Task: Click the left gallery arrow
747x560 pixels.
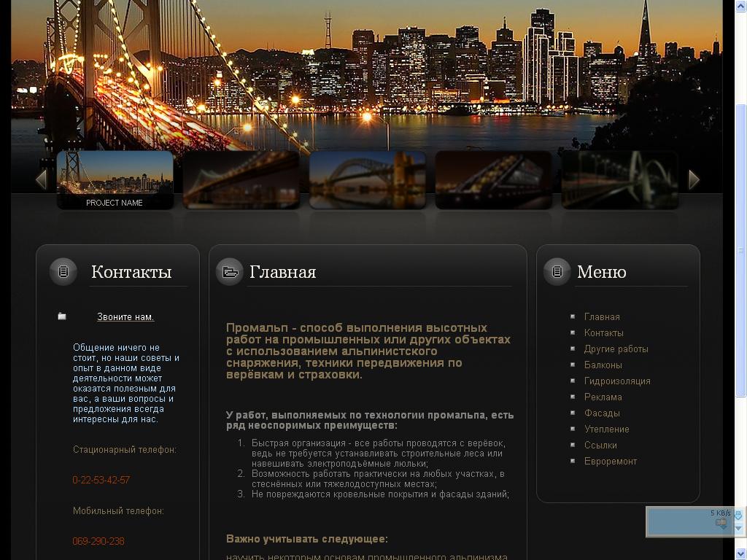Action: (x=42, y=179)
